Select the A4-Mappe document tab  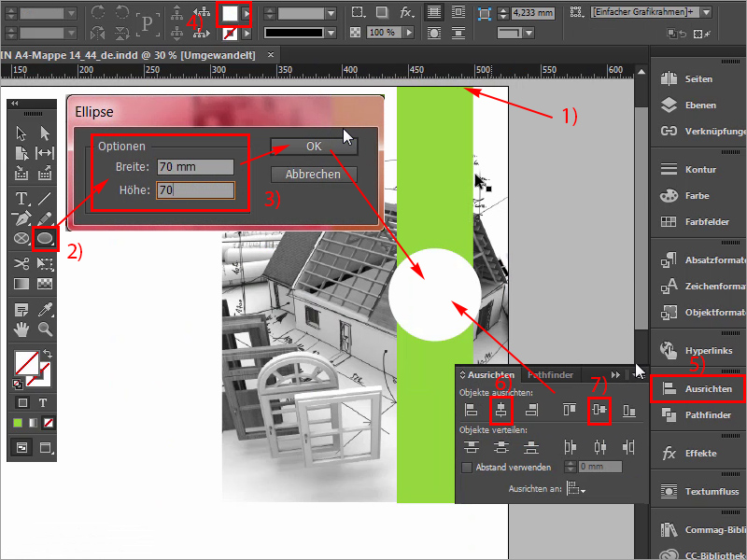(x=131, y=54)
